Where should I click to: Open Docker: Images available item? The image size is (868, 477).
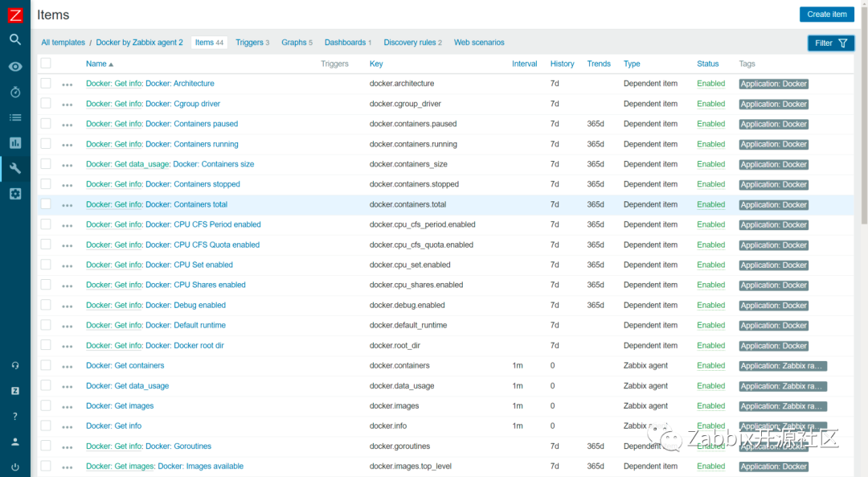[200, 467]
